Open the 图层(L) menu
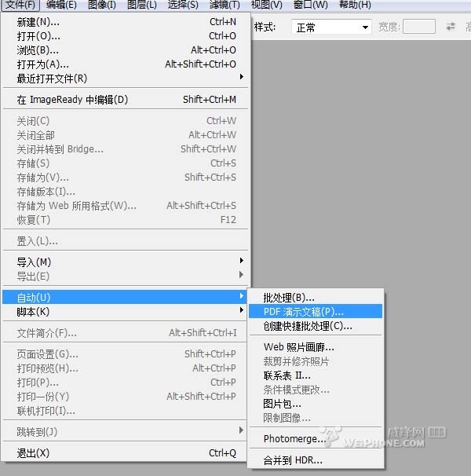The height and width of the screenshot is (476, 471). point(142,5)
